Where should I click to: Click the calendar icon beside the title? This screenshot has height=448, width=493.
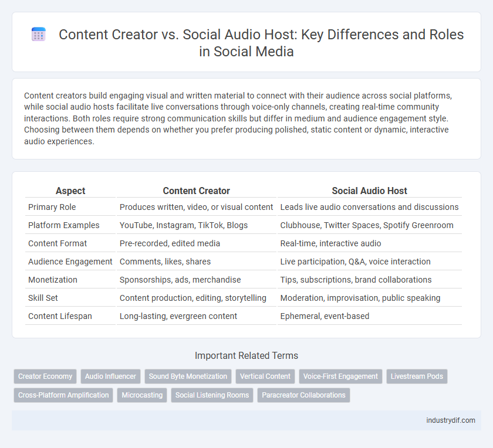pos(39,35)
